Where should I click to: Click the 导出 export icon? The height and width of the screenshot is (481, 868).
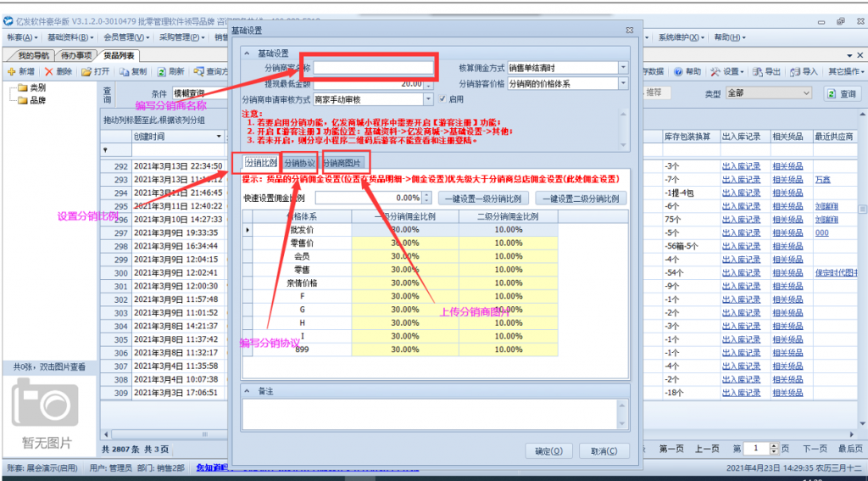pos(757,71)
